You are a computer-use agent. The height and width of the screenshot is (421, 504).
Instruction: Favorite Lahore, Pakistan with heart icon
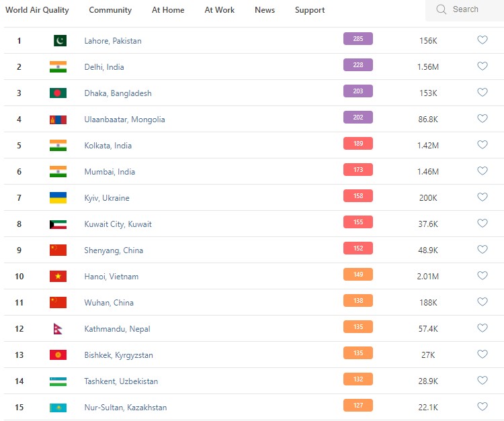[482, 40]
